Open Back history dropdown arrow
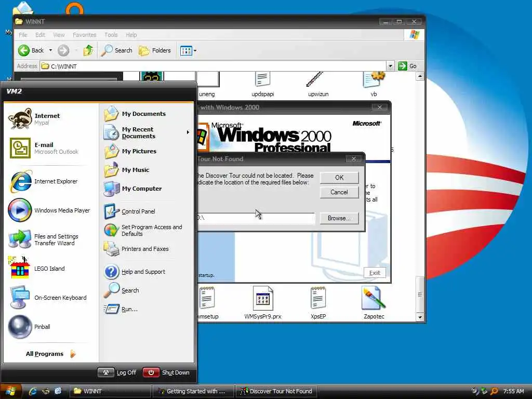Screen dimensions: 532x399 50,50
